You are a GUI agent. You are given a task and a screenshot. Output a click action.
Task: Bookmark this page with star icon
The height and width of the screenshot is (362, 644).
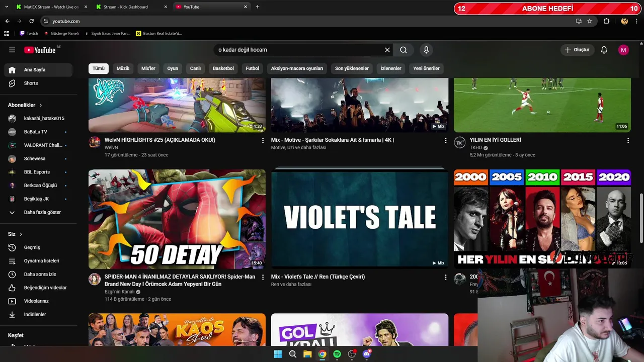[x=590, y=21]
